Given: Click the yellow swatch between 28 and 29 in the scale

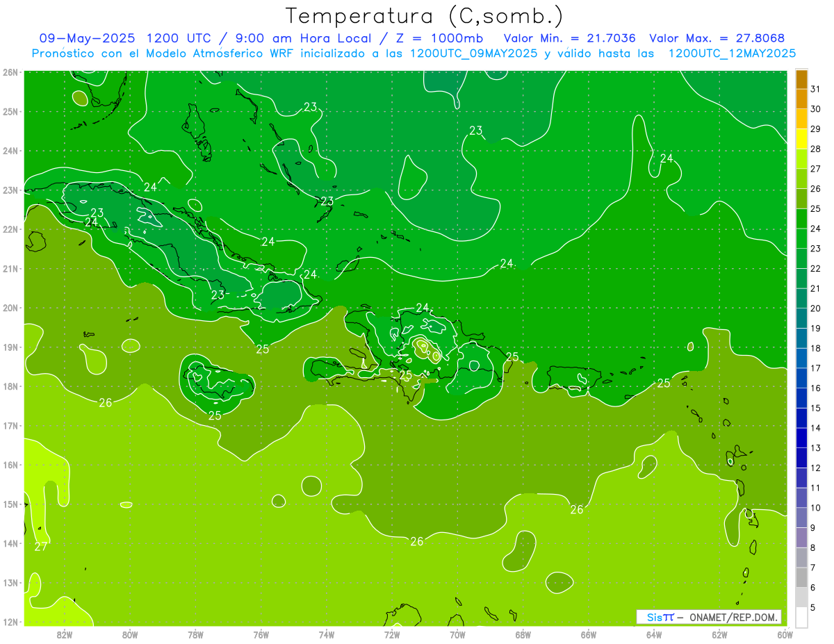Looking at the screenshot, I should pyautogui.click(x=801, y=139).
